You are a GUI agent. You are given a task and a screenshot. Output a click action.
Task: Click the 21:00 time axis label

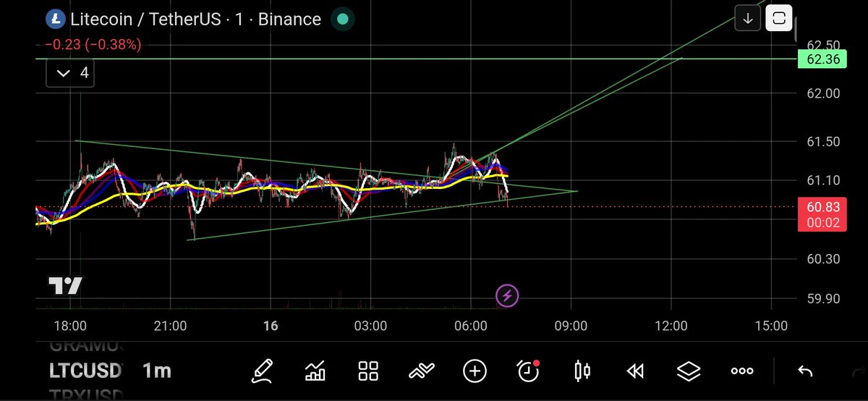tap(170, 326)
